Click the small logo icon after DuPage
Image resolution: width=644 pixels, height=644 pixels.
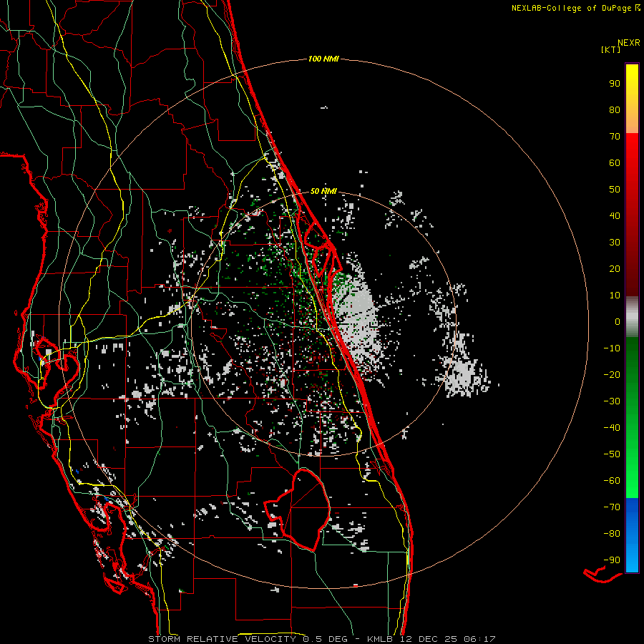(x=637, y=8)
